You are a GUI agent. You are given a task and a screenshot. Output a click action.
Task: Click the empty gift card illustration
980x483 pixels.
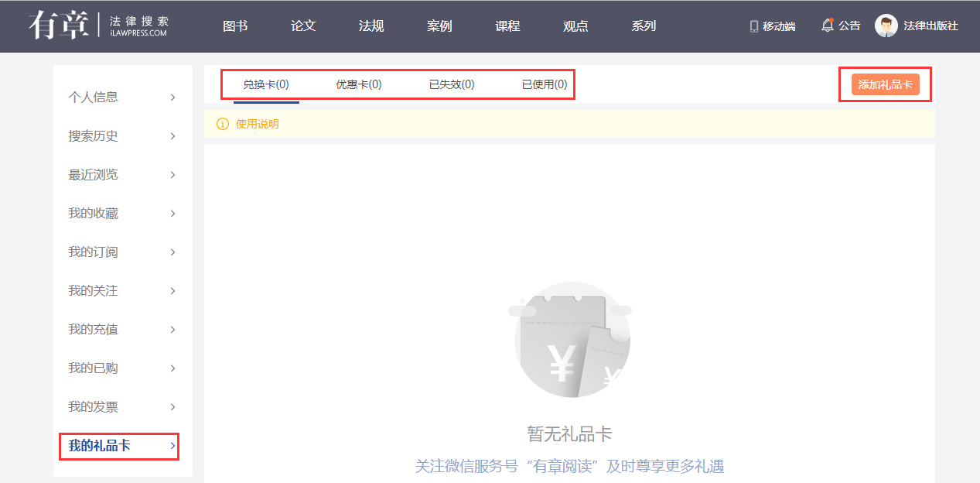coord(572,340)
